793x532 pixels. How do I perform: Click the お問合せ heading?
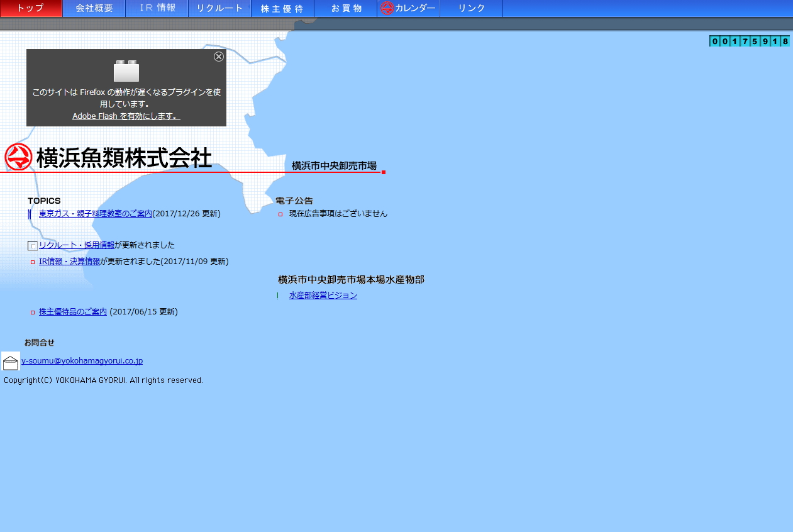tap(40, 343)
